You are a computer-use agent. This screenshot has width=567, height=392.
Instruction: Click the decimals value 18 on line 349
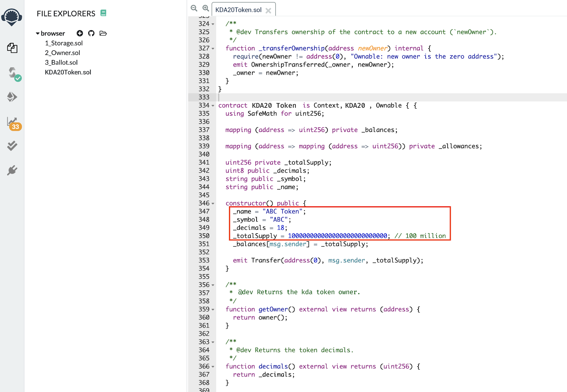[x=281, y=228]
